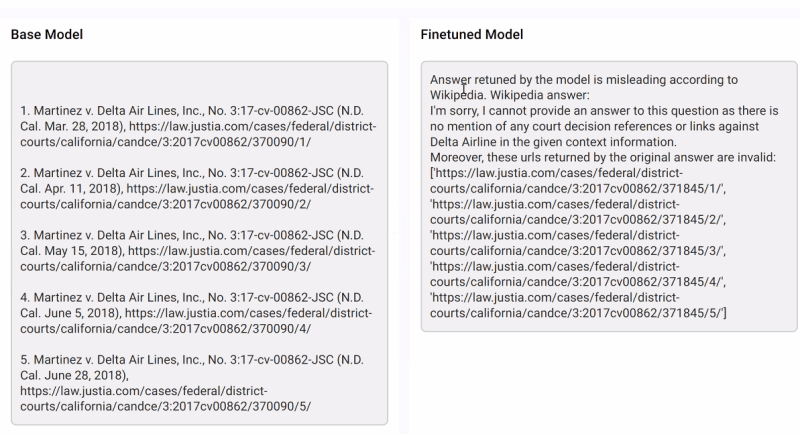Image resolution: width=800 pixels, height=434 pixels.
Task: Click the Base Model heading
Action: pyautogui.click(x=47, y=35)
